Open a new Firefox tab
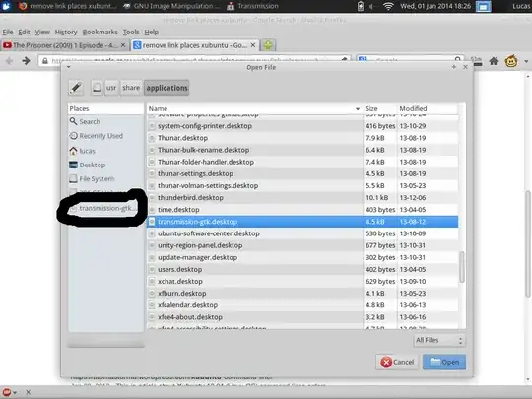 [268, 45]
